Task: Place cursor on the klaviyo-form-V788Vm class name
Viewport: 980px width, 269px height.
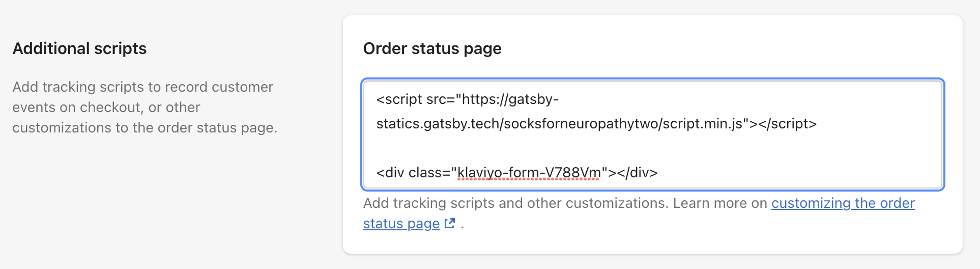Action: 529,173
